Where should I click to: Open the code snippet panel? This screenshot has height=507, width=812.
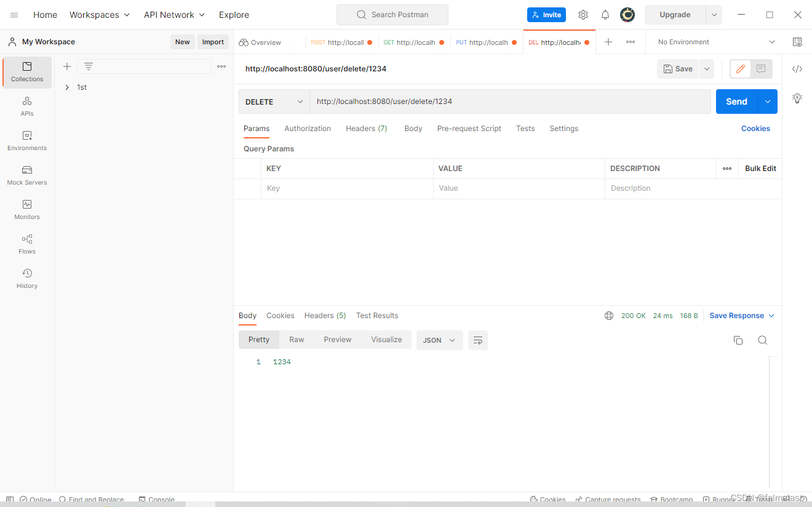point(797,68)
